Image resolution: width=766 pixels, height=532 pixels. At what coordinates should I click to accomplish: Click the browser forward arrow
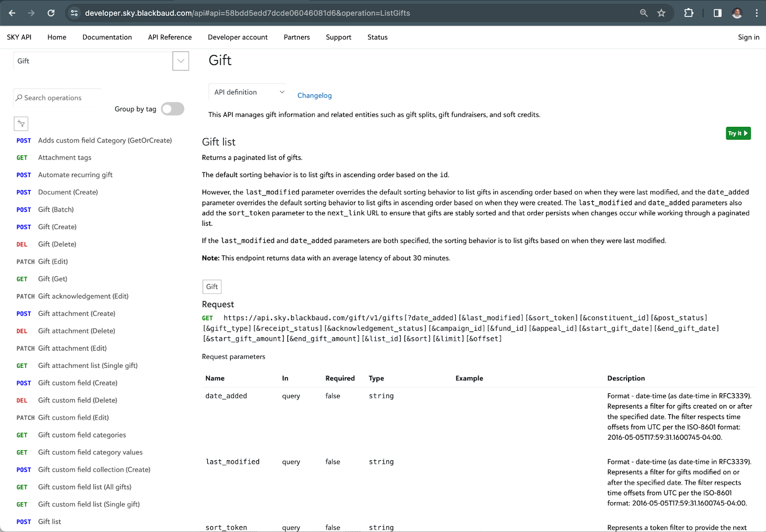click(31, 13)
